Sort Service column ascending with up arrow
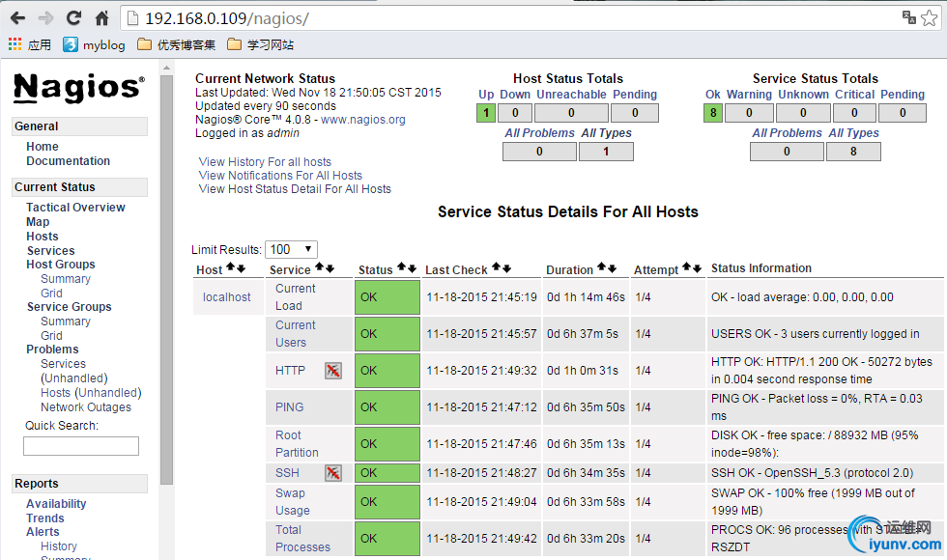947x560 pixels. pyautogui.click(x=319, y=267)
